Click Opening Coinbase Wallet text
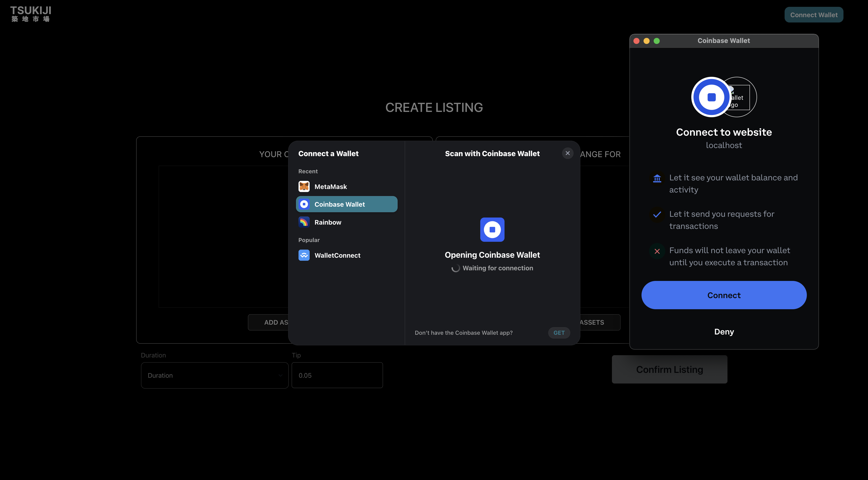Image resolution: width=868 pixels, height=480 pixels. pos(492,255)
